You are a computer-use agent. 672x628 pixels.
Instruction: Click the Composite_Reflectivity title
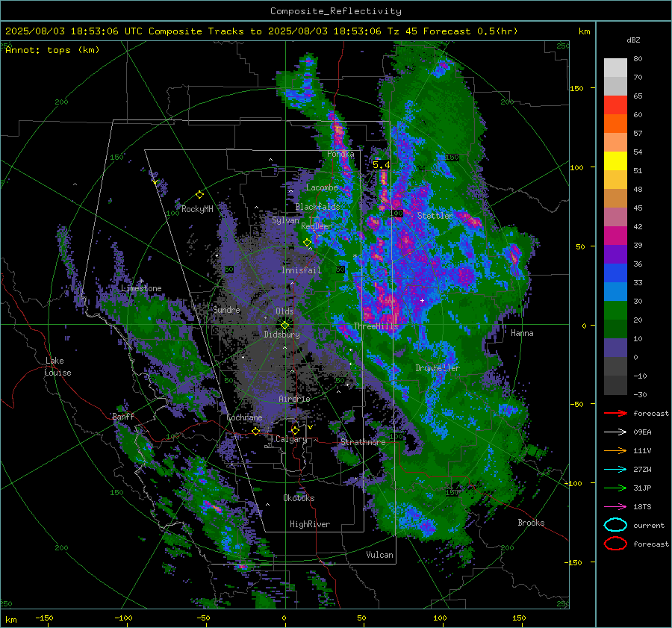coord(336,11)
